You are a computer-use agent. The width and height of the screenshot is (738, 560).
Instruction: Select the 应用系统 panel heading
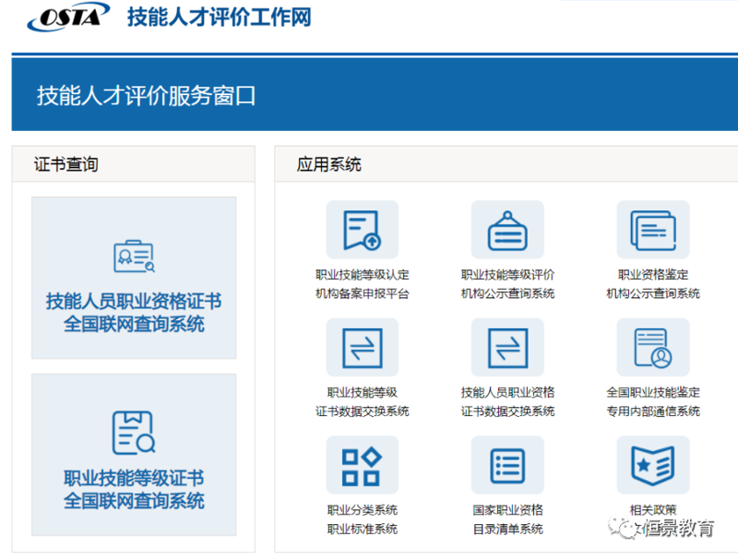pos(328,165)
